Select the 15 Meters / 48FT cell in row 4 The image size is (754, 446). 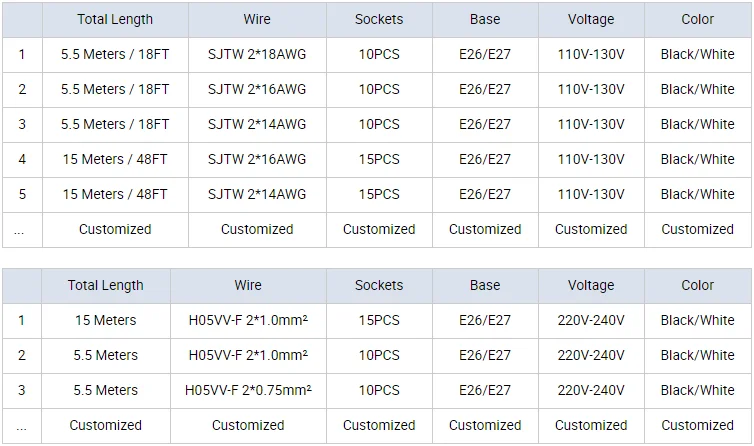pos(115,160)
